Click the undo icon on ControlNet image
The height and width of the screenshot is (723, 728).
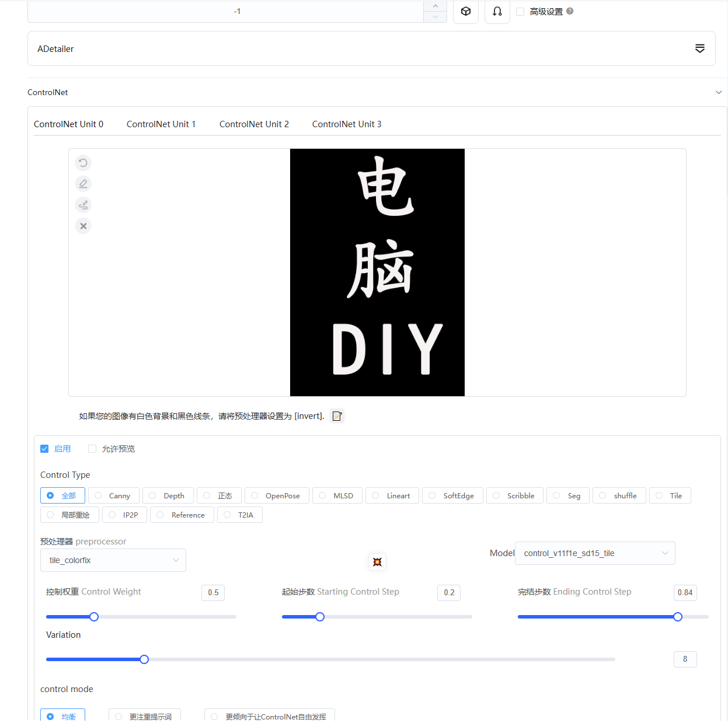83,163
